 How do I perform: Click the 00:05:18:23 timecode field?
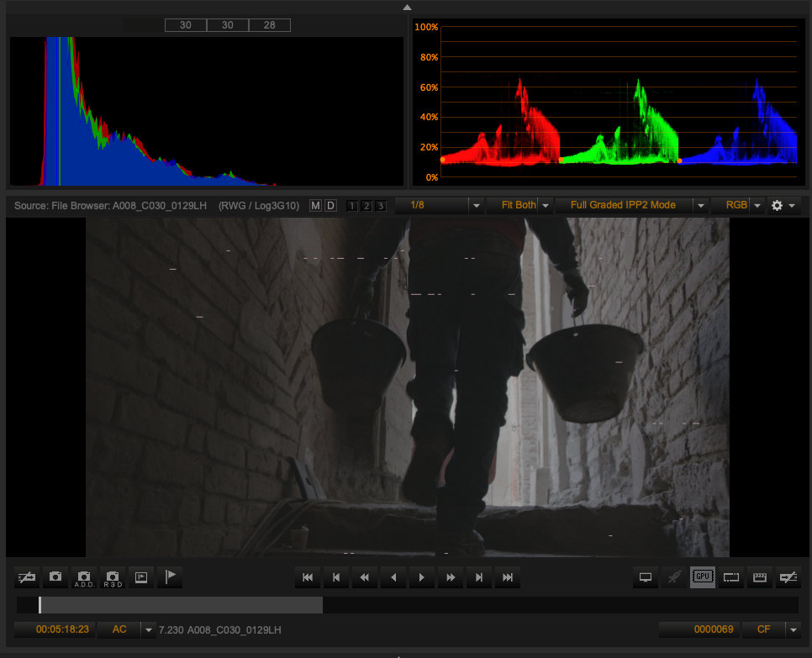(55, 629)
